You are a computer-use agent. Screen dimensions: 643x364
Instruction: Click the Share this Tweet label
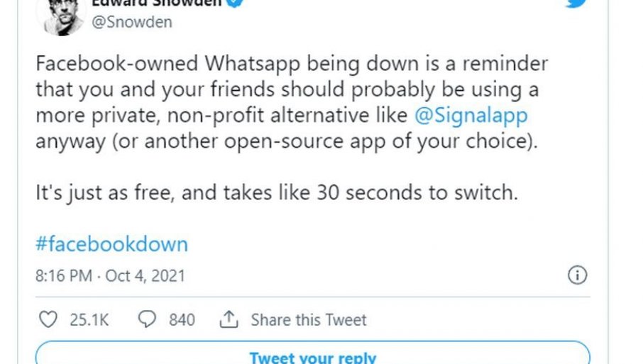(309, 320)
